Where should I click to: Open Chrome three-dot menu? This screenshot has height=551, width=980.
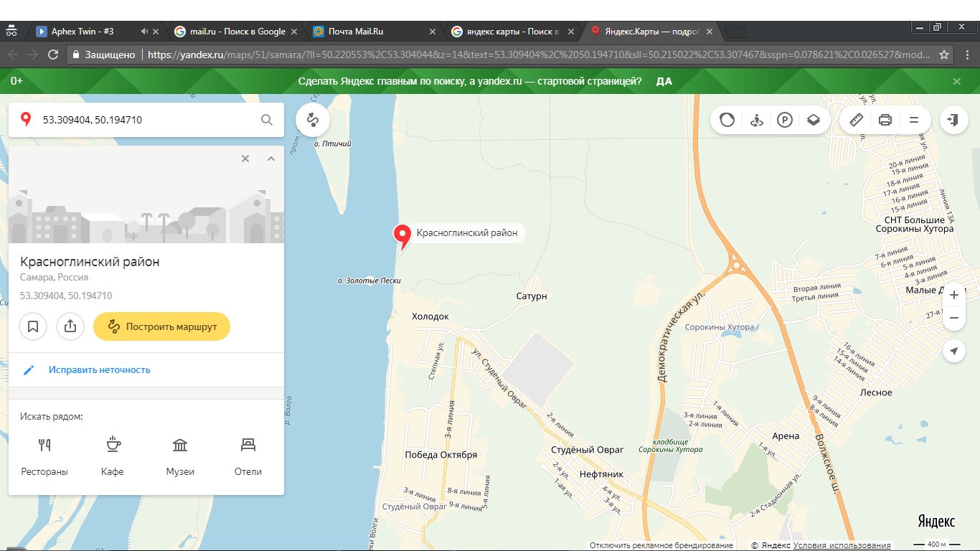tap(968, 55)
